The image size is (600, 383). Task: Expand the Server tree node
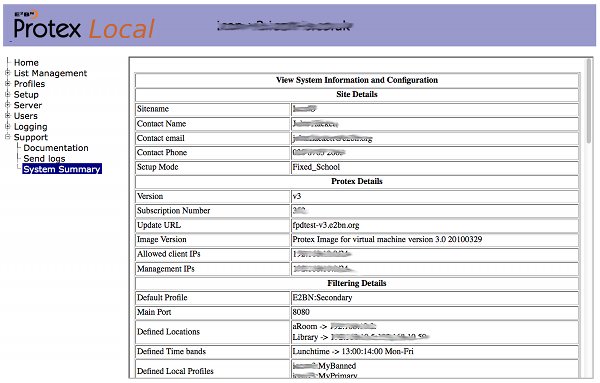pos(8,105)
